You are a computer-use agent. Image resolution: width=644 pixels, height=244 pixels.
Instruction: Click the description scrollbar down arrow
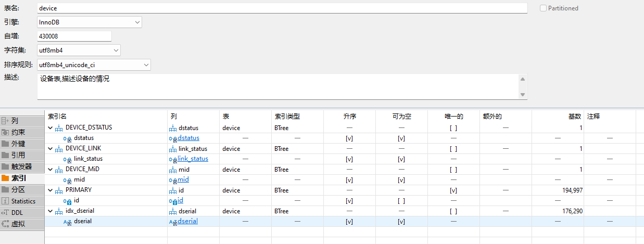coord(523,94)
